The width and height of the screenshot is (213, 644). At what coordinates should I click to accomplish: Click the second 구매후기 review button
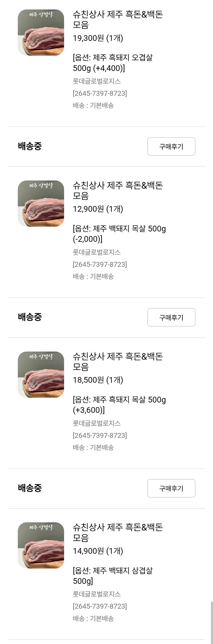click(171, 317)
